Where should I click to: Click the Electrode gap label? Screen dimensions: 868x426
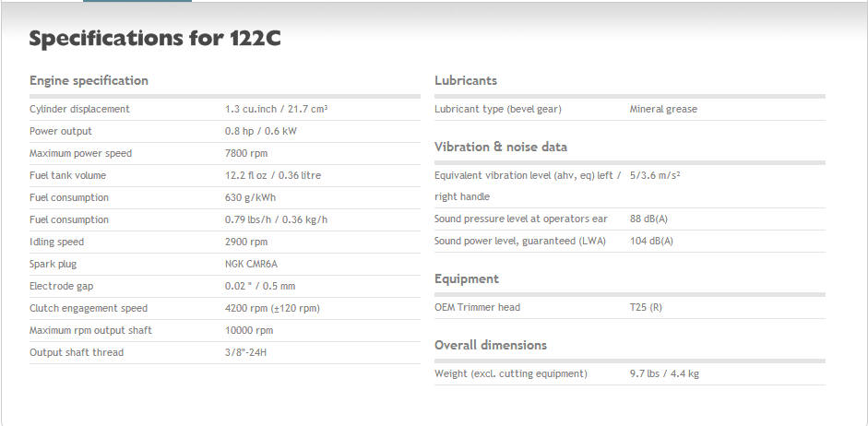tap(63, 286)
